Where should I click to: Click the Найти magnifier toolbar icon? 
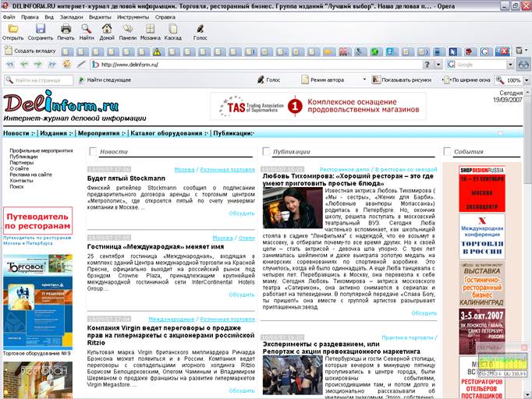tap(86, 29)
